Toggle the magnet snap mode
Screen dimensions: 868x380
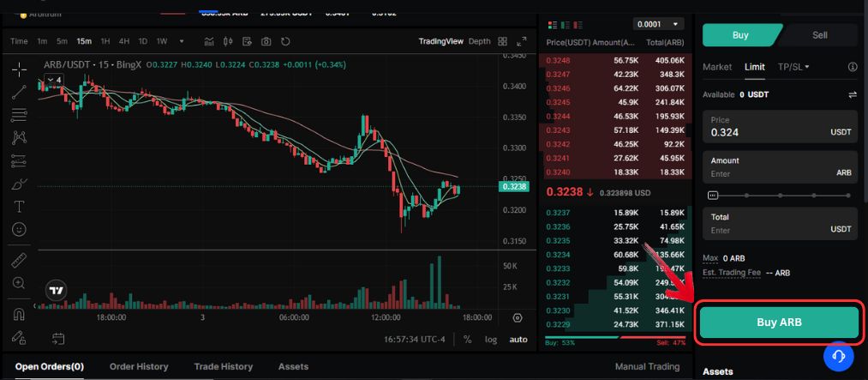pos(19,314)
